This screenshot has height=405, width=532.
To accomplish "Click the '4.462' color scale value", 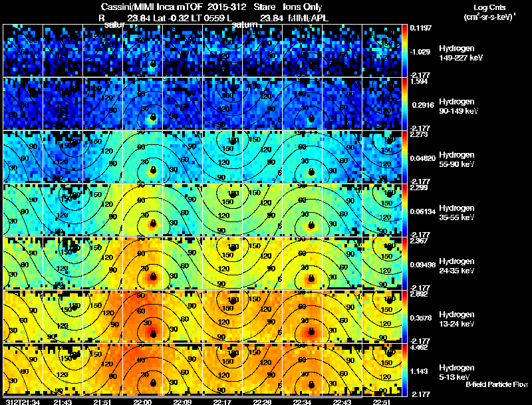I will click(x=419, y=347).
